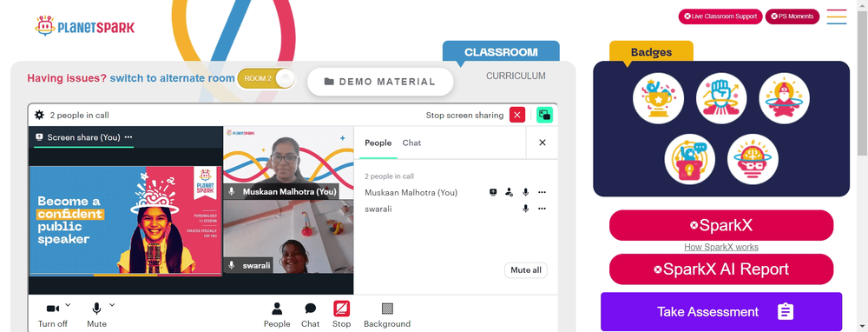Open more options for swarali in list

(x=542, y=209)
